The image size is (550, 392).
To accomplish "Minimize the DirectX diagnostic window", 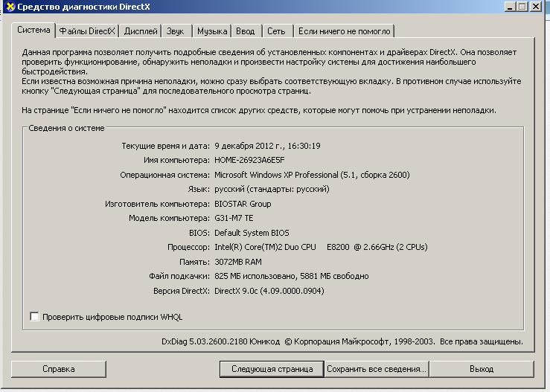I will coord(511,6).
